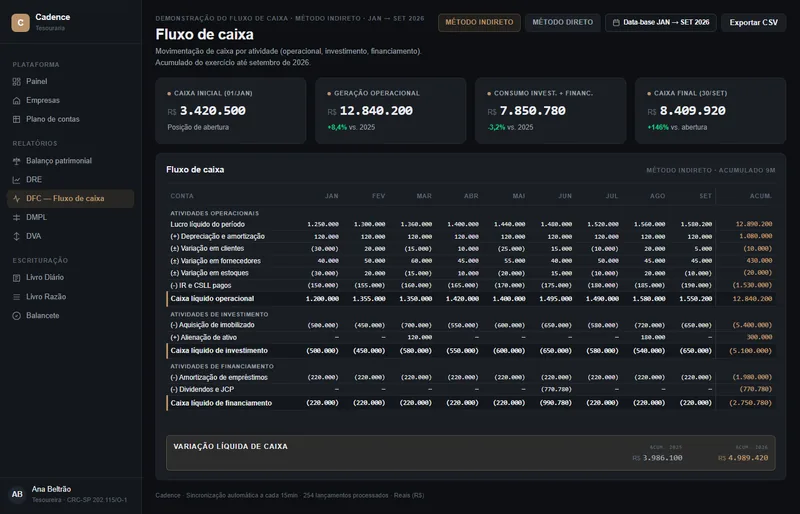This screenshot has width=800, height=514.
Task: Open the DMPL report
Action: pos(70,217)
